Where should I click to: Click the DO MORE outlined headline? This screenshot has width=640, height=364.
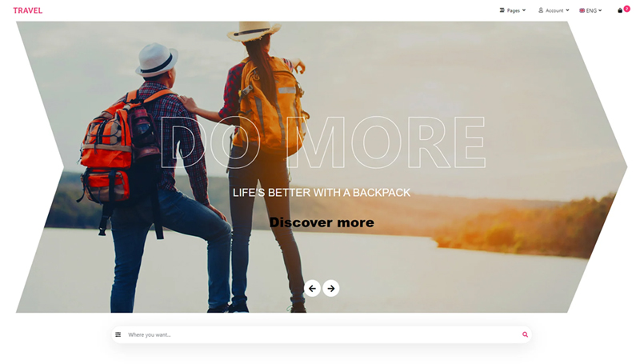click(x=322, y=142)
